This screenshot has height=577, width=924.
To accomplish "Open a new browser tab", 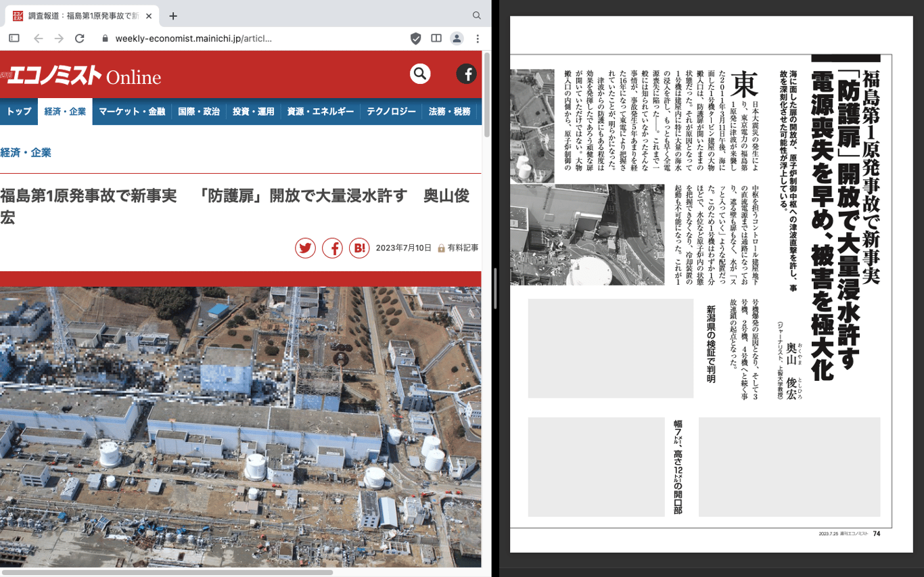I will click(173, 16).
